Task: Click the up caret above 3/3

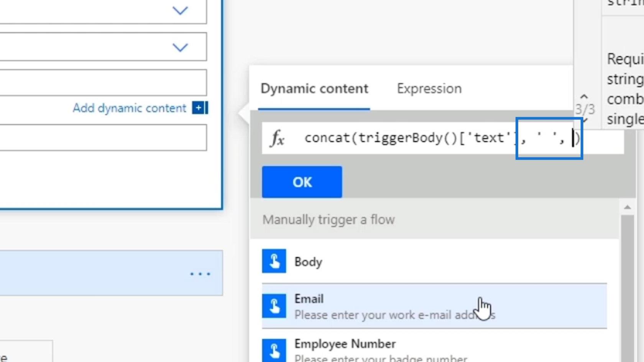Action: click(x=584, y=97)
